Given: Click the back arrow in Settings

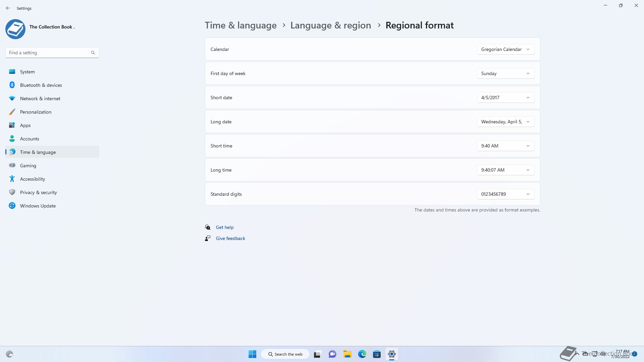Looking at the screenshot, I should point(8,8).
